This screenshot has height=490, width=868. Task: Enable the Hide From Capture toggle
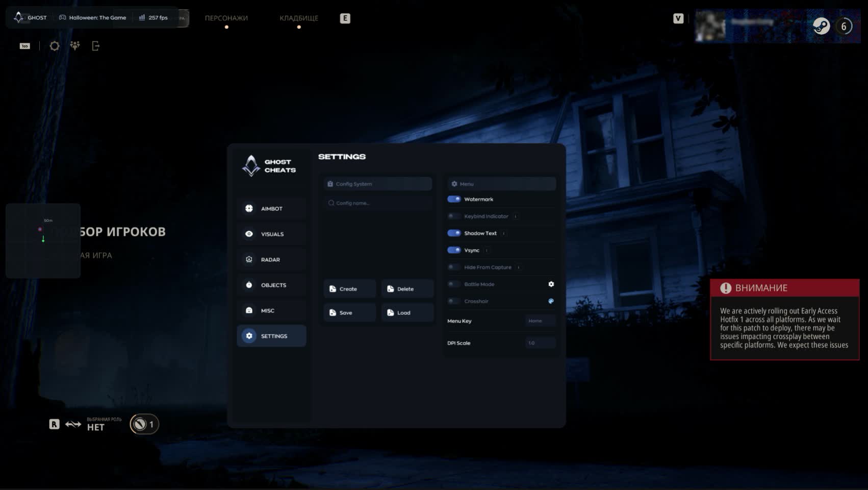[x=454, y=267]
